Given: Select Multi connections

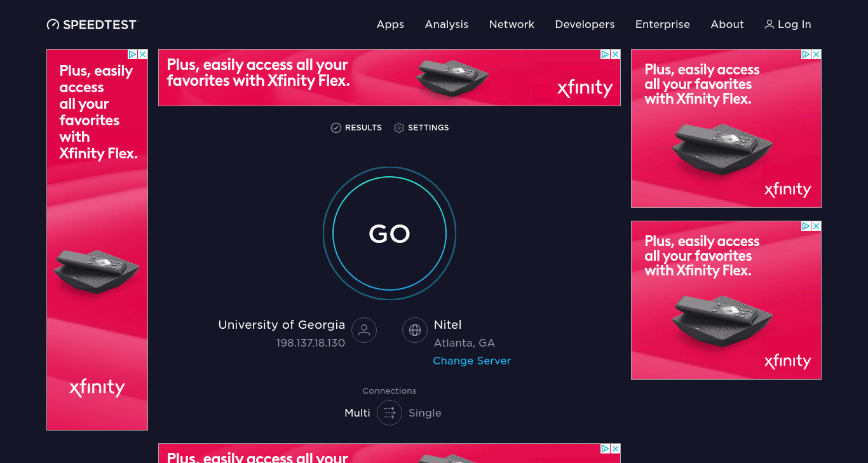Looking at the screenshot, I should 357,413.
